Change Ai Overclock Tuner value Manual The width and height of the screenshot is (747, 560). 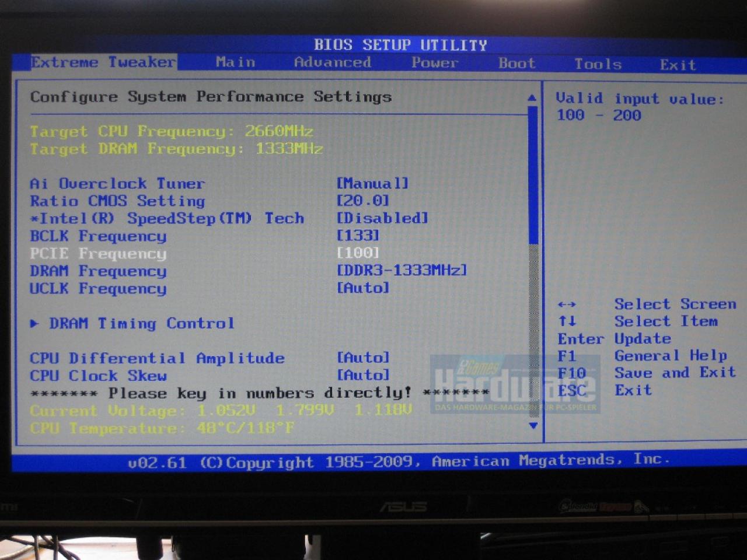pos(372,183)
